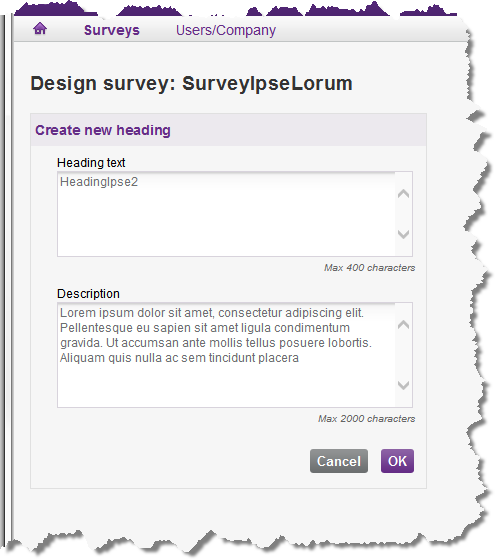
Task: Select the 'Heading text' field label
Action: pyautogui.click(x=91, y=163)
